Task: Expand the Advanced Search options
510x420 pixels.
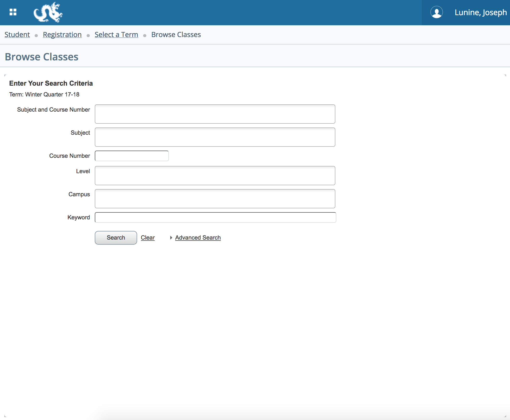Action: 198,238
